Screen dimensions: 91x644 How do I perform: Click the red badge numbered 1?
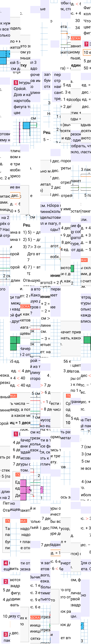16,434
